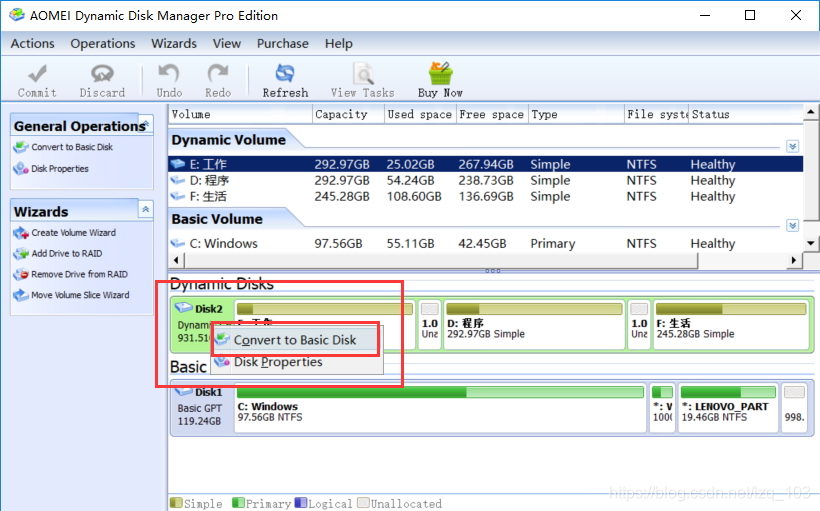This screenshot has height=511, width=820.
Task: Select the C: Windows row in volume list
Action: (485, 243)
